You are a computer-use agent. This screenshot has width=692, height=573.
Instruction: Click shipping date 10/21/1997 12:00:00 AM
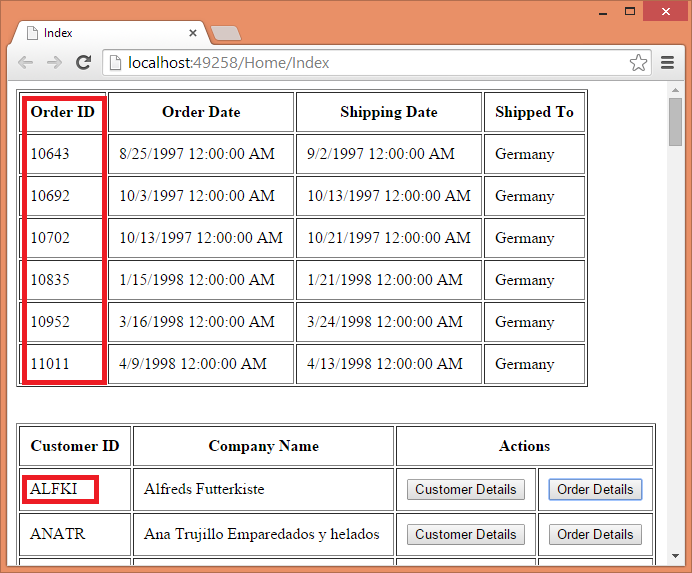pos(389,238)
